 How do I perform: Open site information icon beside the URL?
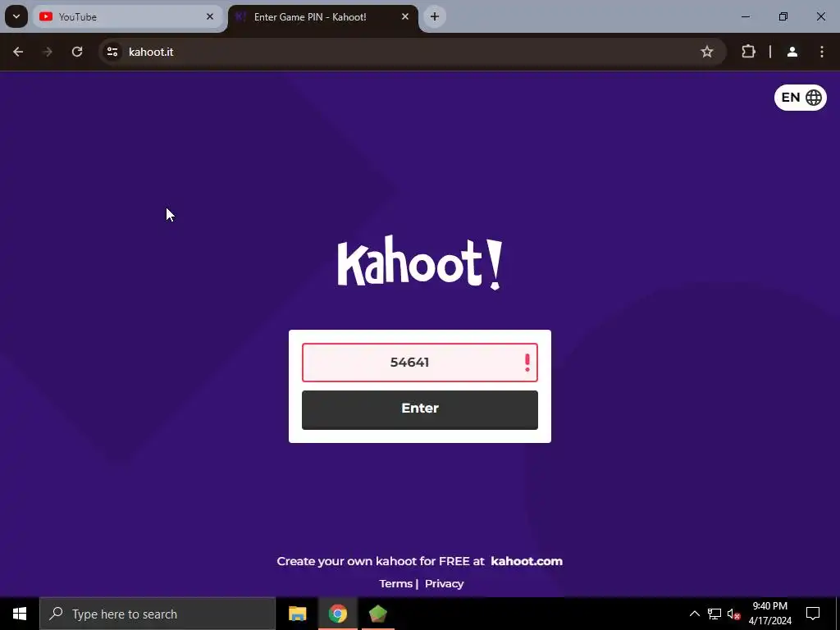[x=112, y=52]
